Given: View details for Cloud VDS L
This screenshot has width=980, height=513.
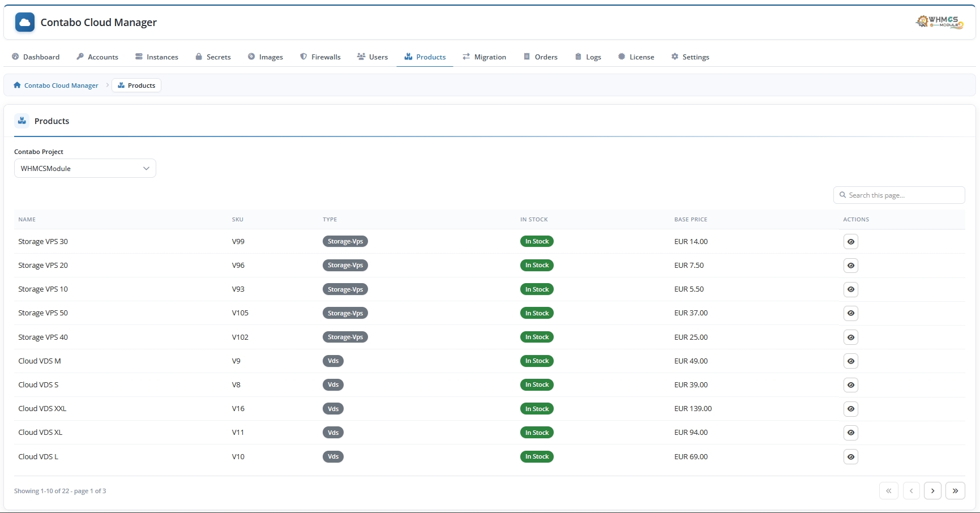Looking at the screenshot, I should click(x=851, y=457).
